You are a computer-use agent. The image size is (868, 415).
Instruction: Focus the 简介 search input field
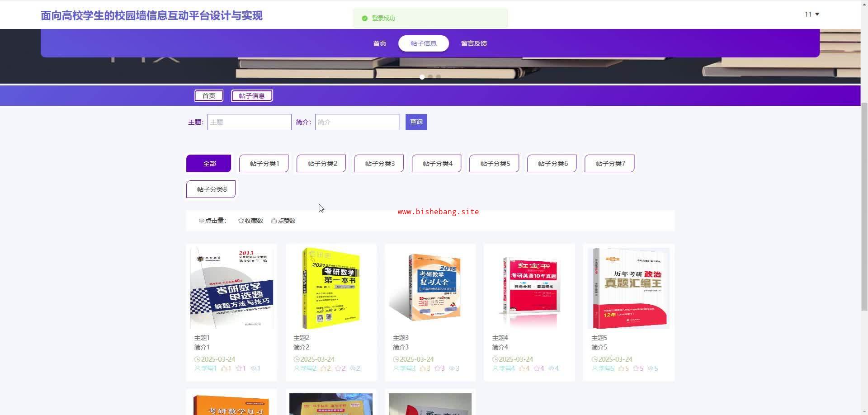pyautogui.click(x=357, y=122)
